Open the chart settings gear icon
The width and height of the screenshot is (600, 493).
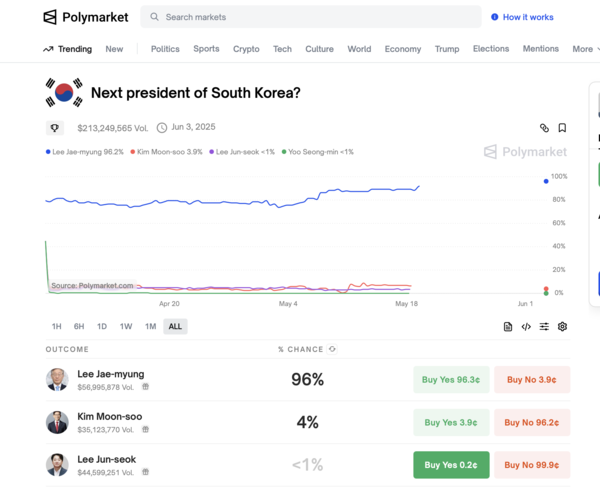562,327
